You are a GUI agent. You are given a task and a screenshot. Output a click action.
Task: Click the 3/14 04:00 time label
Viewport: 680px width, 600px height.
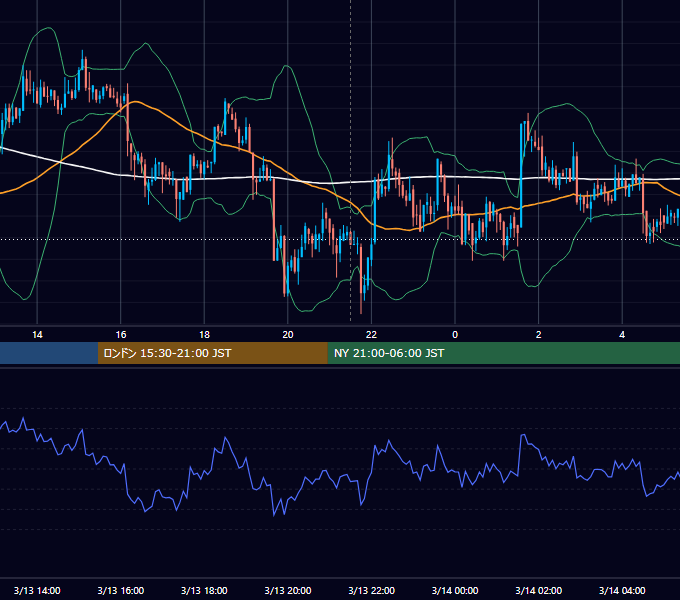point(622,590)
